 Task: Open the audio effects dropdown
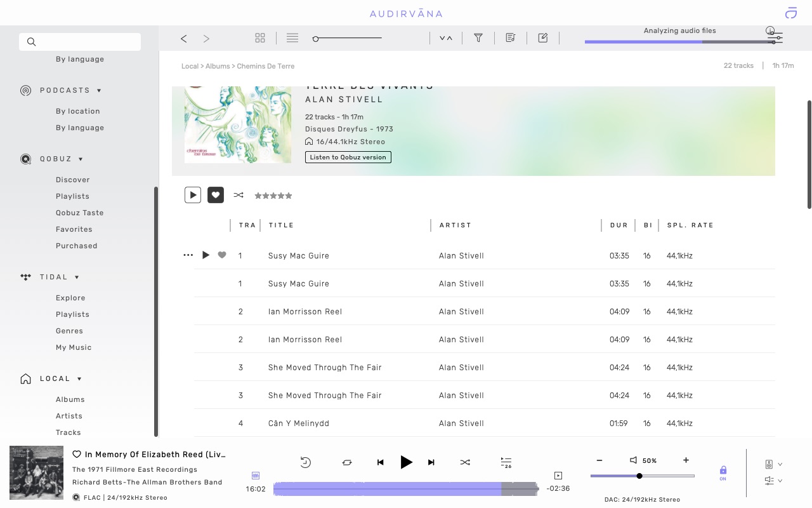pos(773,481)
